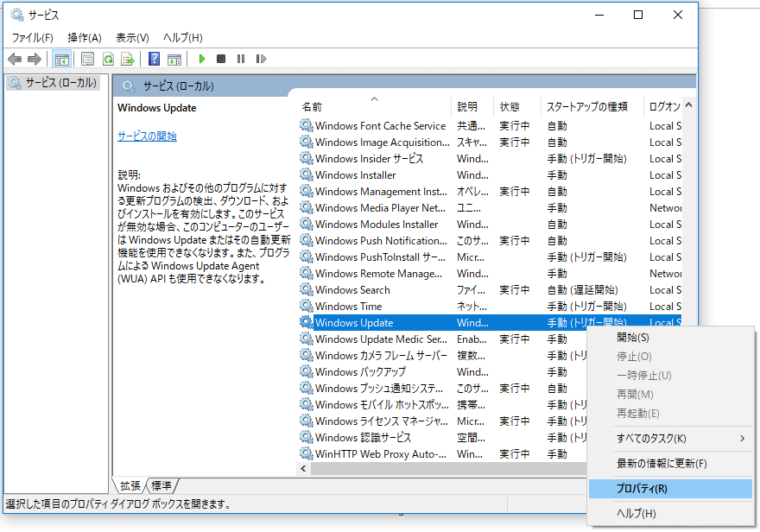Click the Back arrow in toolbar

tap(15, 59)
